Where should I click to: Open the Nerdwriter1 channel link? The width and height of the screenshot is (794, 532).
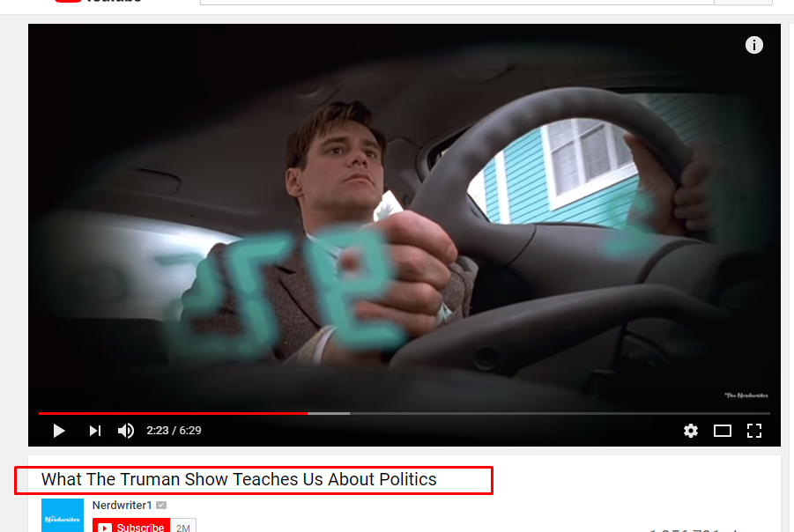[x=122, y=506]
